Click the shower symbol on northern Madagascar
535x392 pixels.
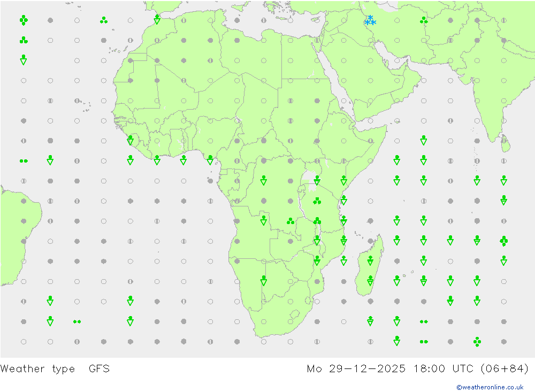point(370,260)
